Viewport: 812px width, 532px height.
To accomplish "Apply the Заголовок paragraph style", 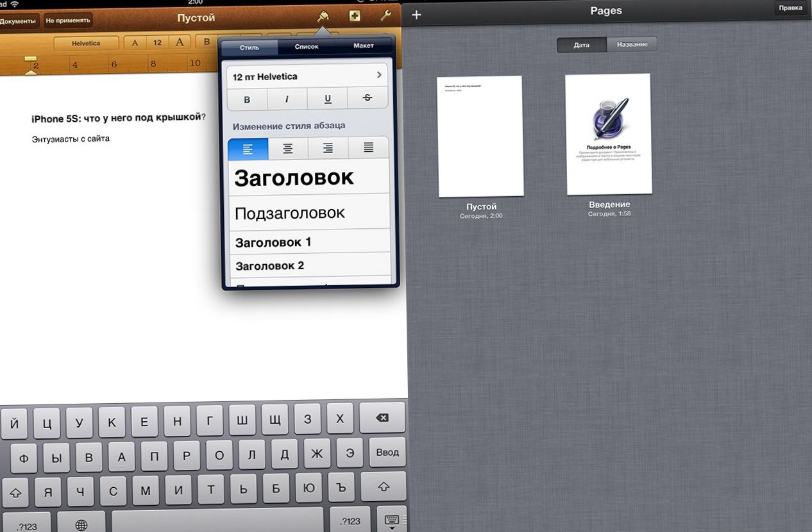I will (x=309, y=177).
